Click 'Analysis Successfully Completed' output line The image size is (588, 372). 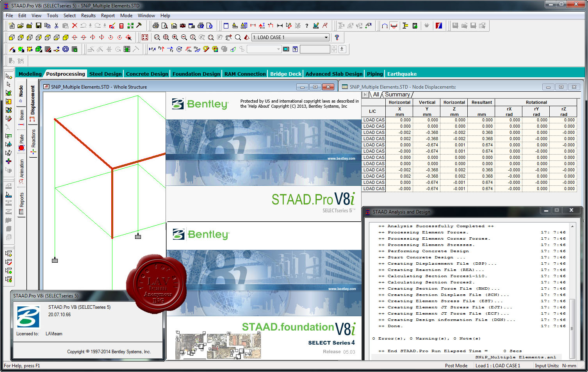click(435, 226)
